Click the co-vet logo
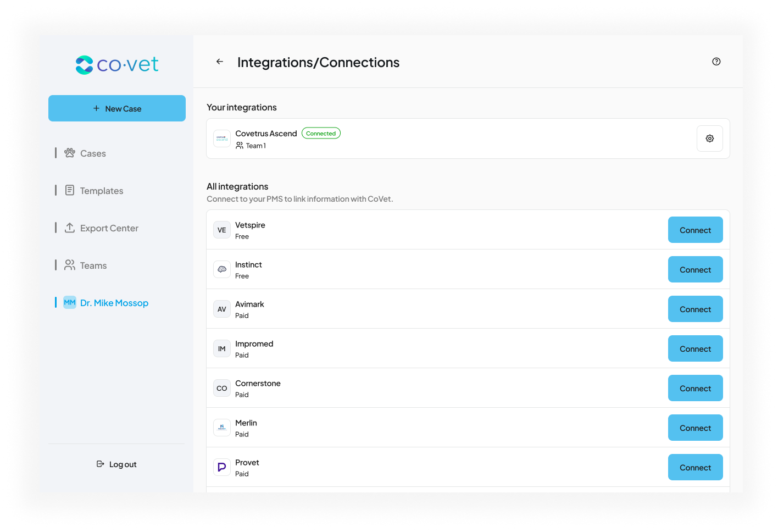This screenshot has width=778, height=532. [117, 65]
